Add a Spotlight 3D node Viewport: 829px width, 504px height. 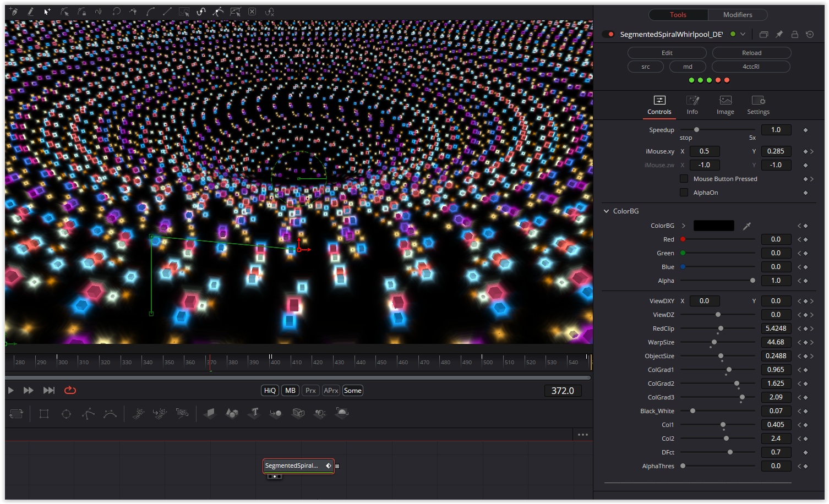(x=320, y=413)
